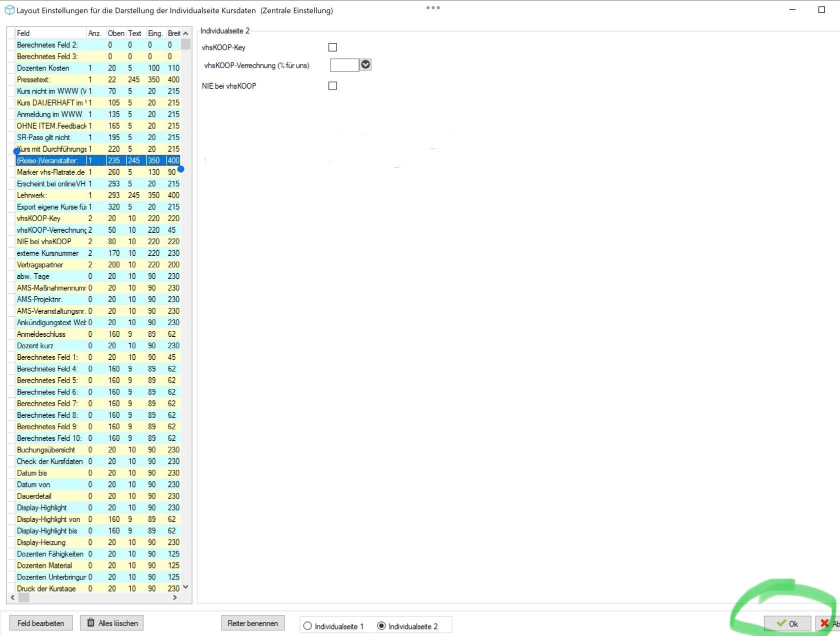The height and width of the screenshot is (636, 840).
Task: Click the Feld column header
Action: pyautogui.click(x=50, y=34)
